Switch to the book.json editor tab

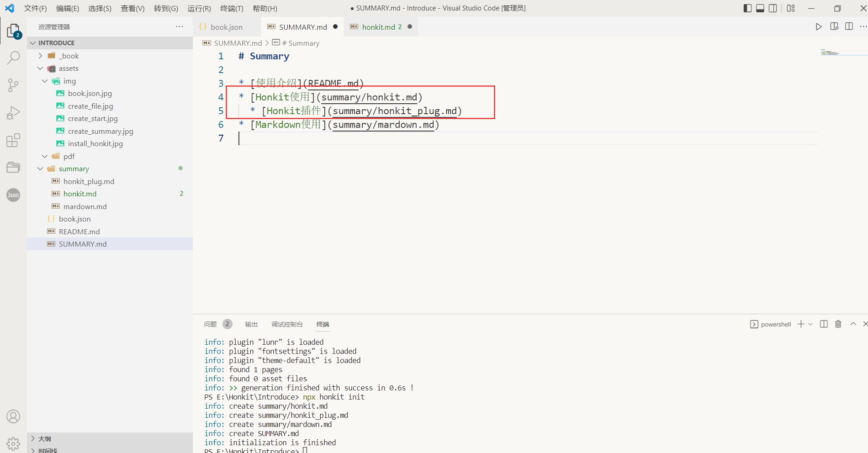(x=227, y=27)
